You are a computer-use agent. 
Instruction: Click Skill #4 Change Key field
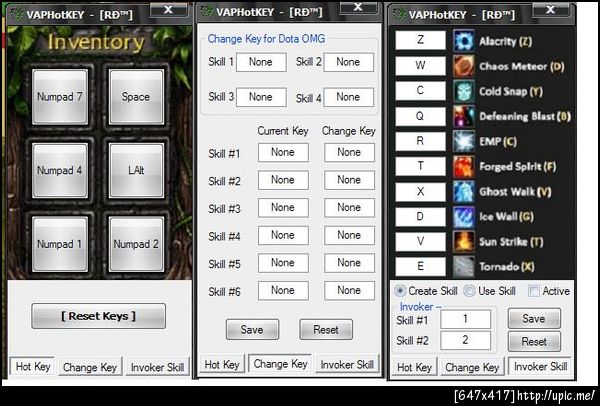[x=349, y=235]
